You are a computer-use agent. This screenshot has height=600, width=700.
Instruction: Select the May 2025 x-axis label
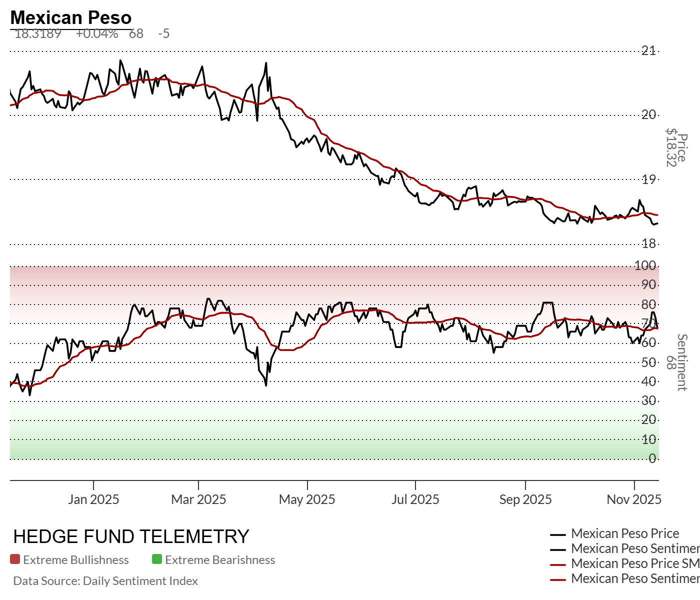pyautogui.click(x=307, y=499)
